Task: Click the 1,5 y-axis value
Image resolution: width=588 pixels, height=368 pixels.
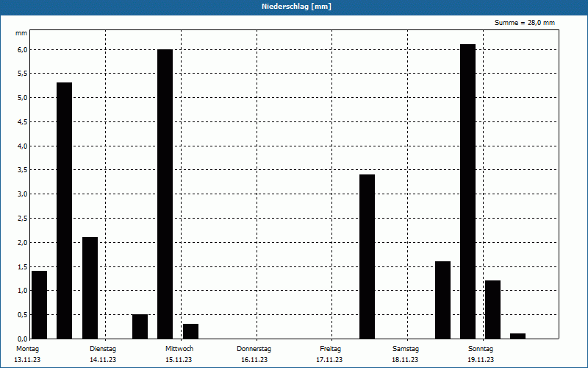Action: click(23, 266)
